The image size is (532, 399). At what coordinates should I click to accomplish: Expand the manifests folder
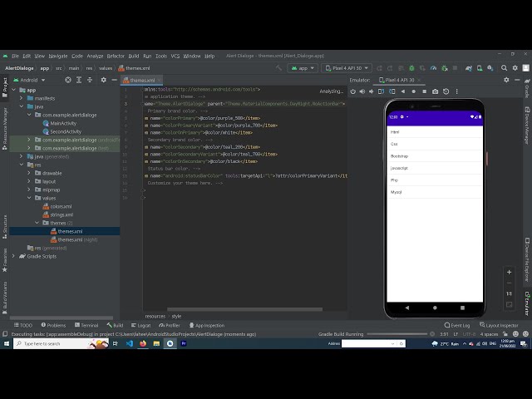pos(22,98)
